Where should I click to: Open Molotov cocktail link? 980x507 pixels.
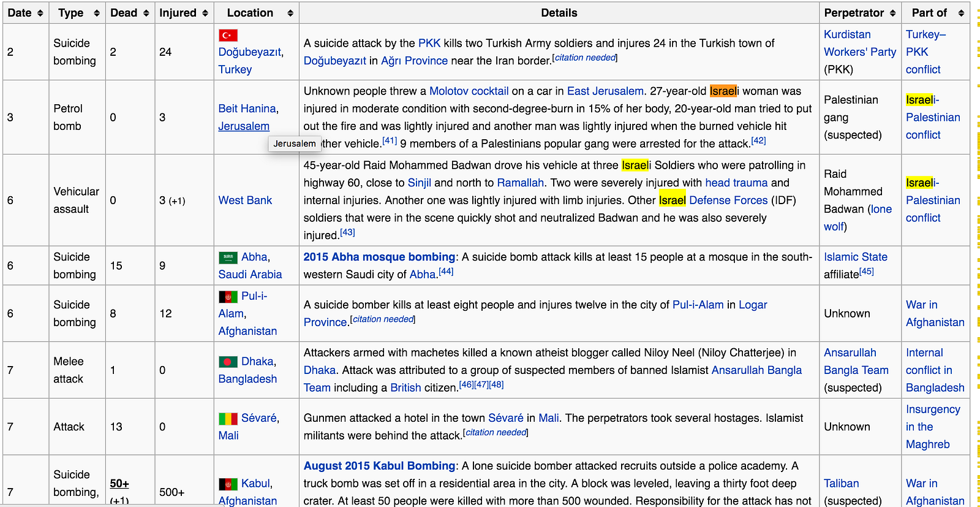point(469,91)
